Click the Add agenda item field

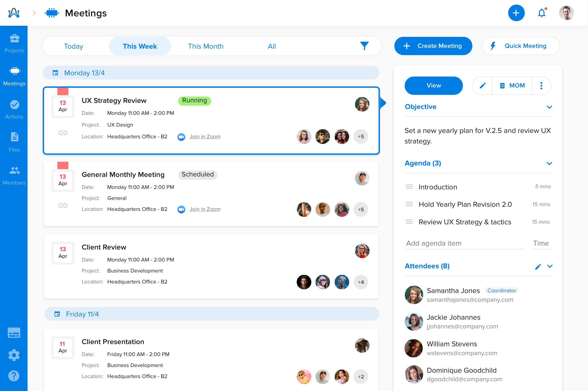465,243
